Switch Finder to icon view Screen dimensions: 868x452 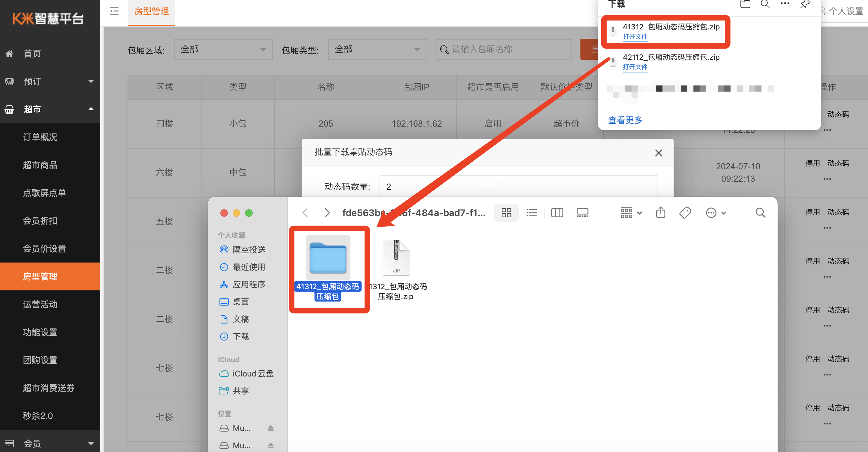click(506, 213)
